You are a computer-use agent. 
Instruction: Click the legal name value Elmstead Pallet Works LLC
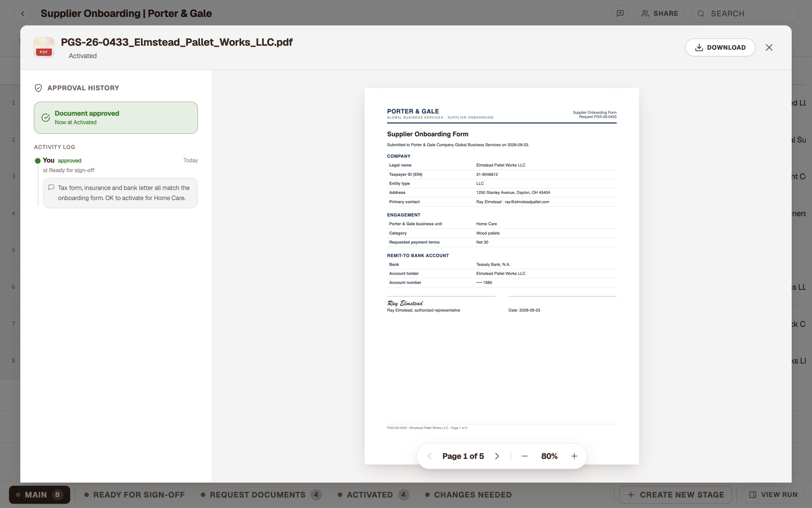501,165
